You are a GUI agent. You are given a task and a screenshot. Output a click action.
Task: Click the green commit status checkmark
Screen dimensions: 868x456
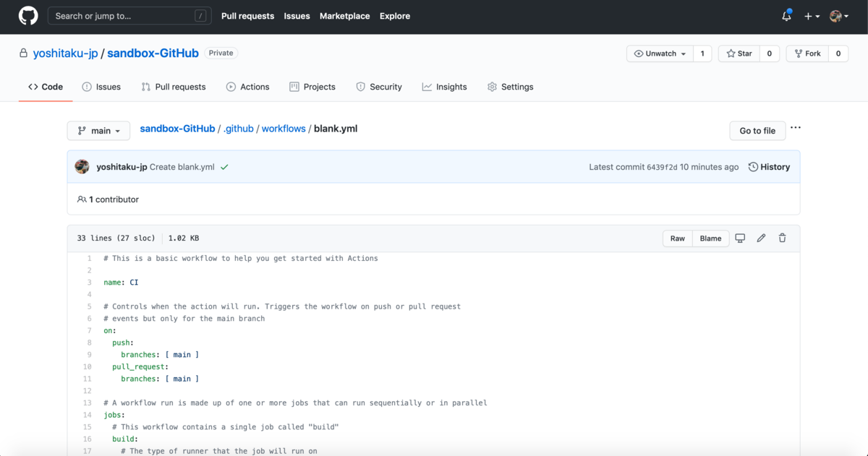point(224,167)
